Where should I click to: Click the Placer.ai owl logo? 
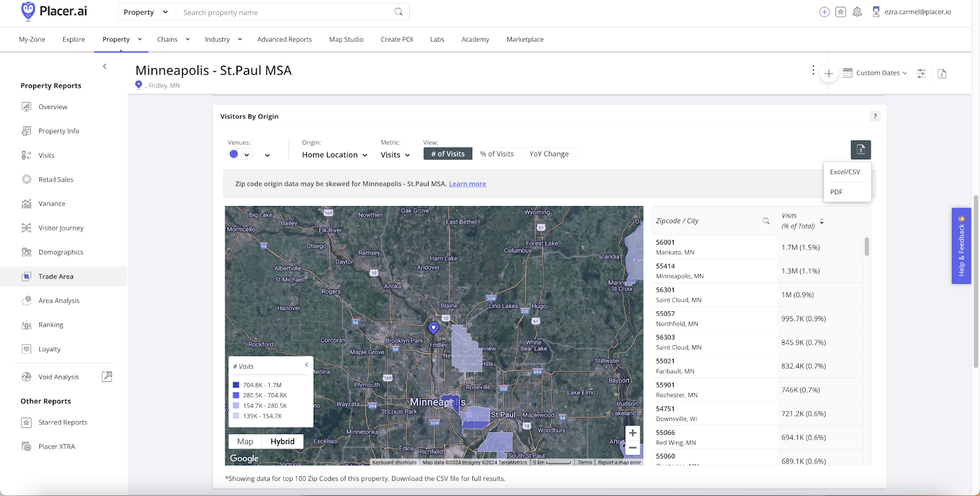click(28, 11)
